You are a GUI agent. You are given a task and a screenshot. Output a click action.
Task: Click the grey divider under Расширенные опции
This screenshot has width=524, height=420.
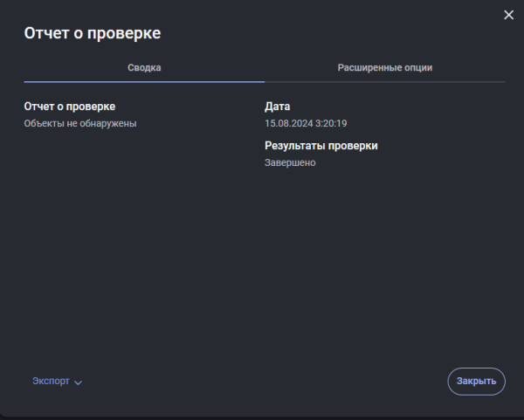pyautogui.click(x=385, y=81)
